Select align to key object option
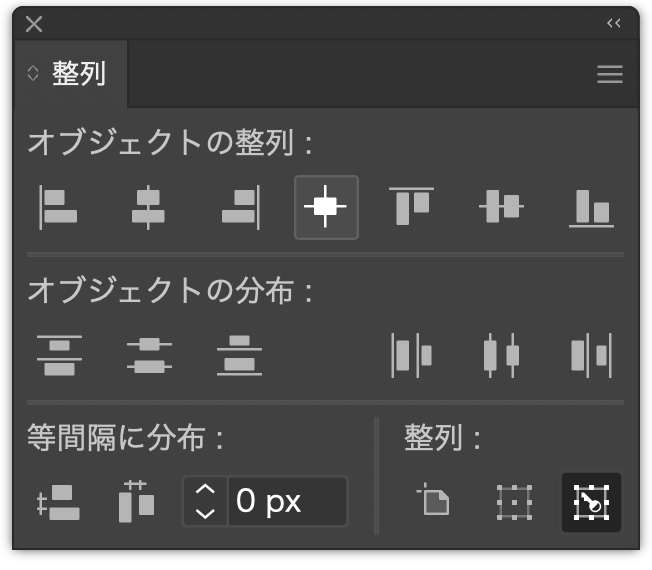 591,502
